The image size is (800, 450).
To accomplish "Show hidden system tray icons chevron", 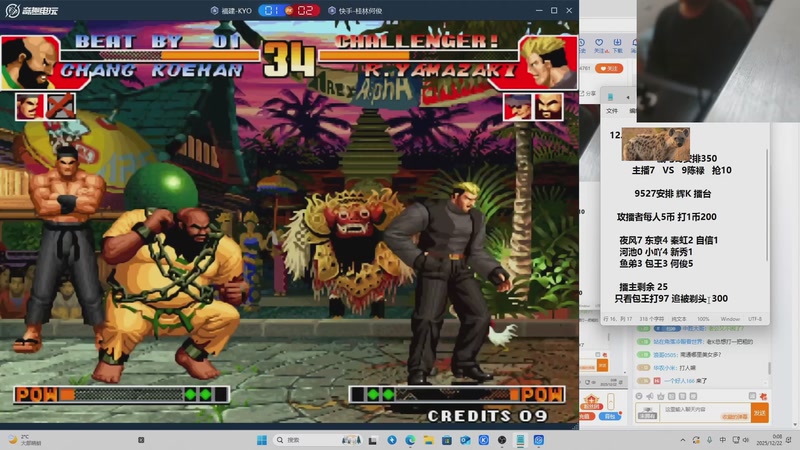I will pyautogui.click(x=683, y=440).
